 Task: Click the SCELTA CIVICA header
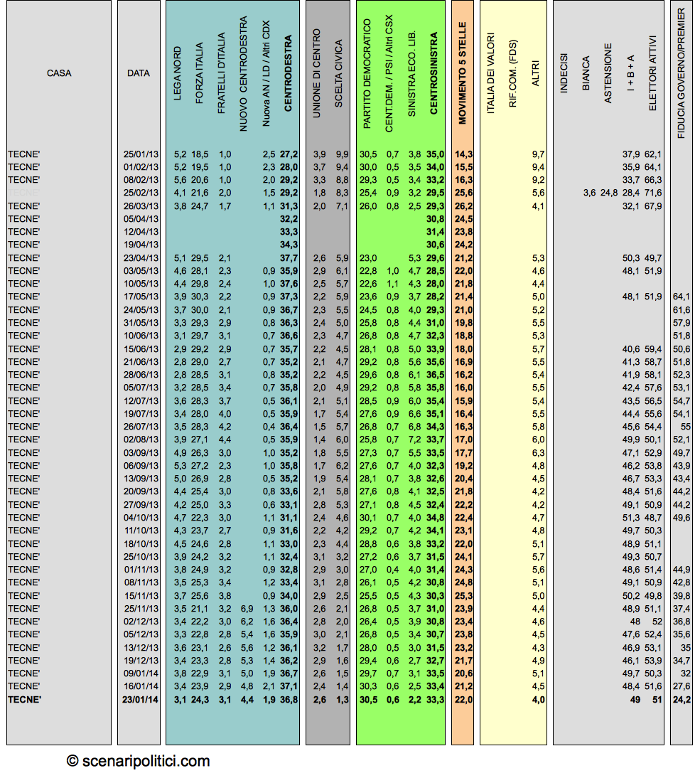(x=338, y=73)
